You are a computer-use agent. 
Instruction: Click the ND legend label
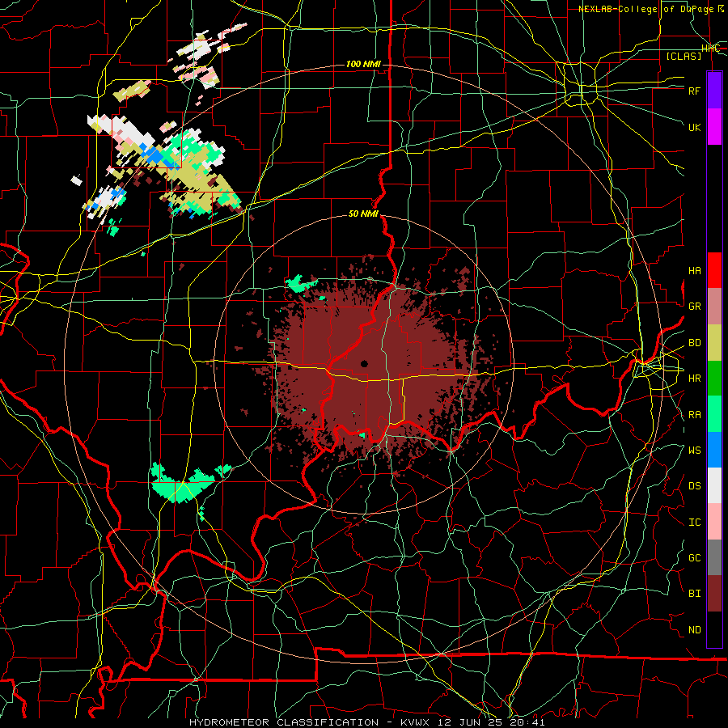(694, 630)
